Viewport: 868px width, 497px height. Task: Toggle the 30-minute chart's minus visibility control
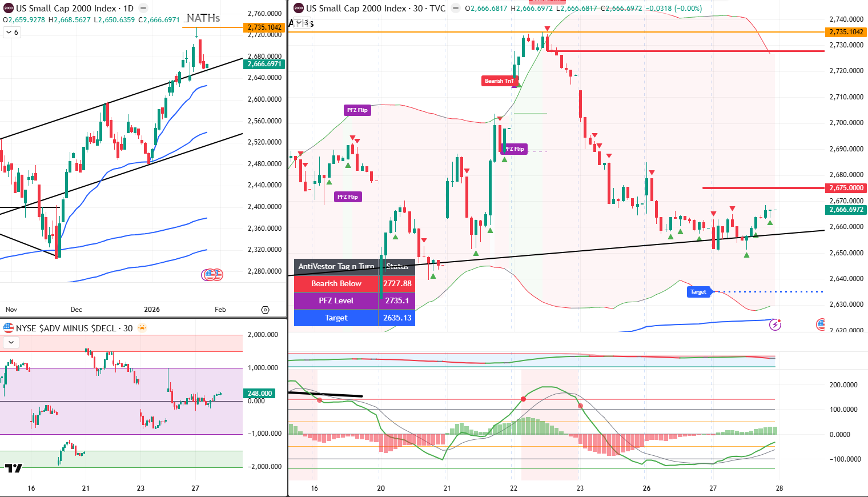click(x=455, y=8)
